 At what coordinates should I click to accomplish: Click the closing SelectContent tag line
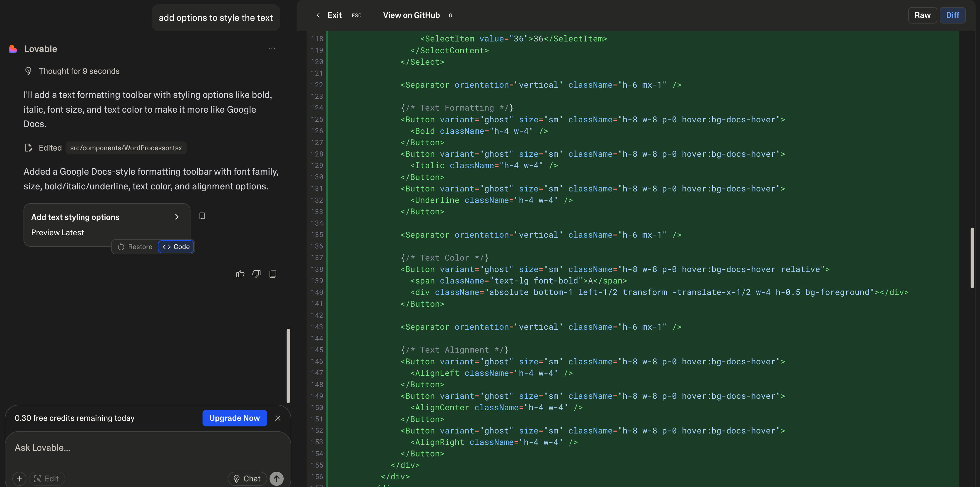(x=449, y=50)
